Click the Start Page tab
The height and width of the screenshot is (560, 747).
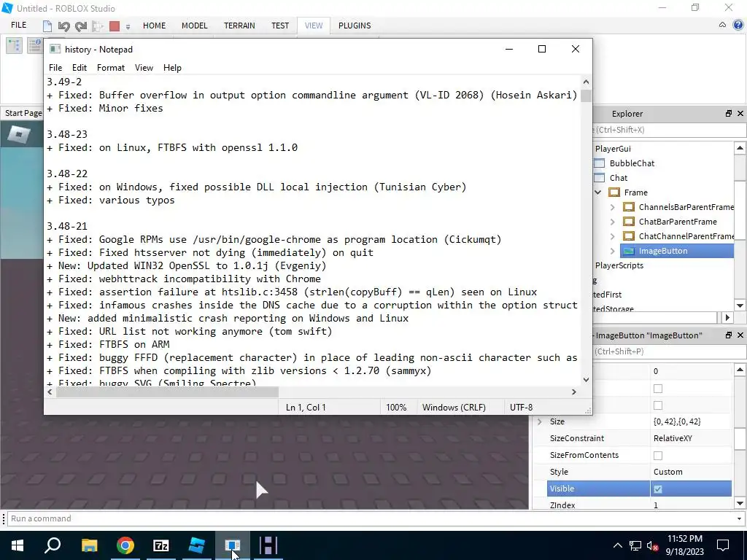tap(23, 113)
